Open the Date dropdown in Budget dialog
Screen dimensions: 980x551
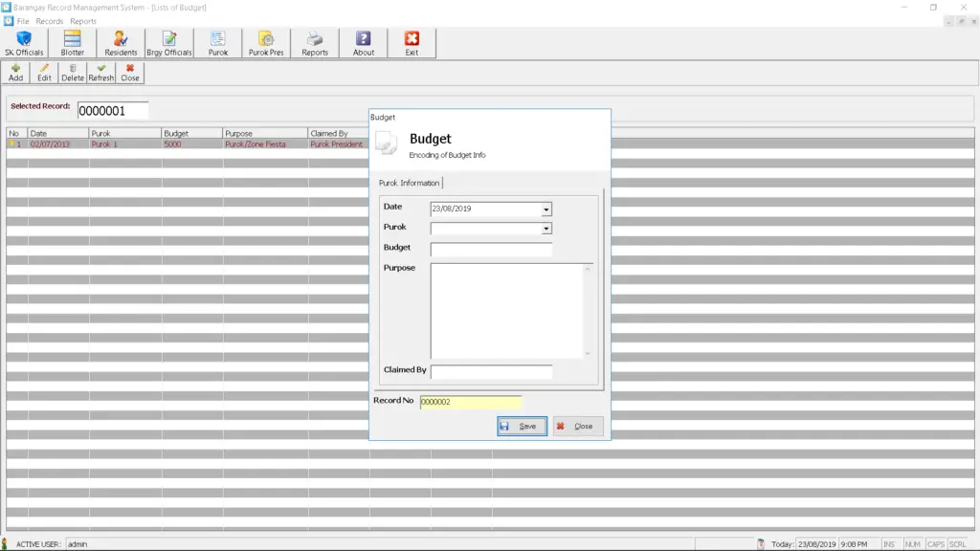[545, 209]
